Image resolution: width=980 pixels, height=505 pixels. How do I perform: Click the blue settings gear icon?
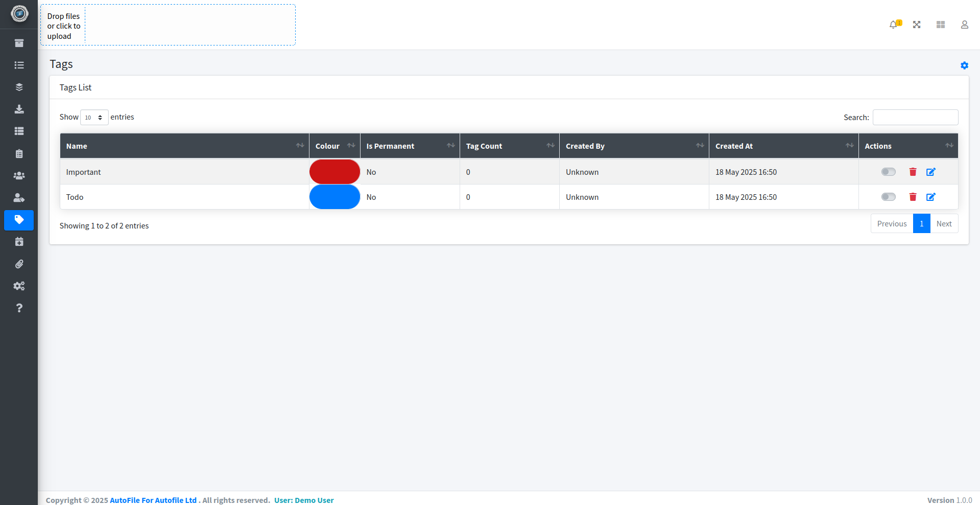[x=964, y=65]
